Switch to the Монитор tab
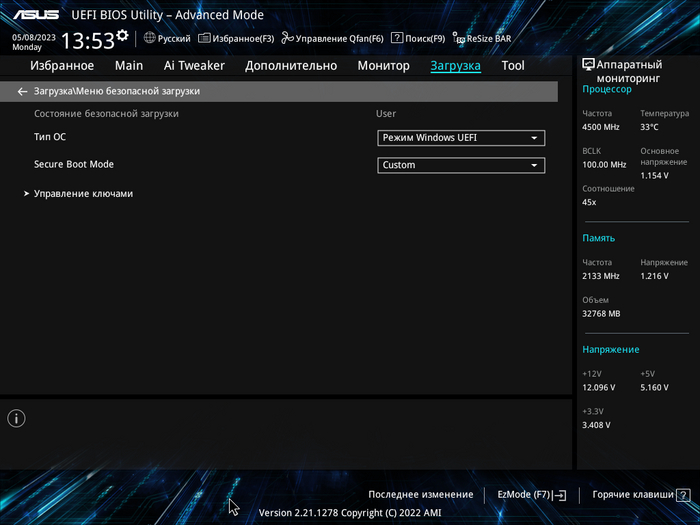 click(383, 66)
